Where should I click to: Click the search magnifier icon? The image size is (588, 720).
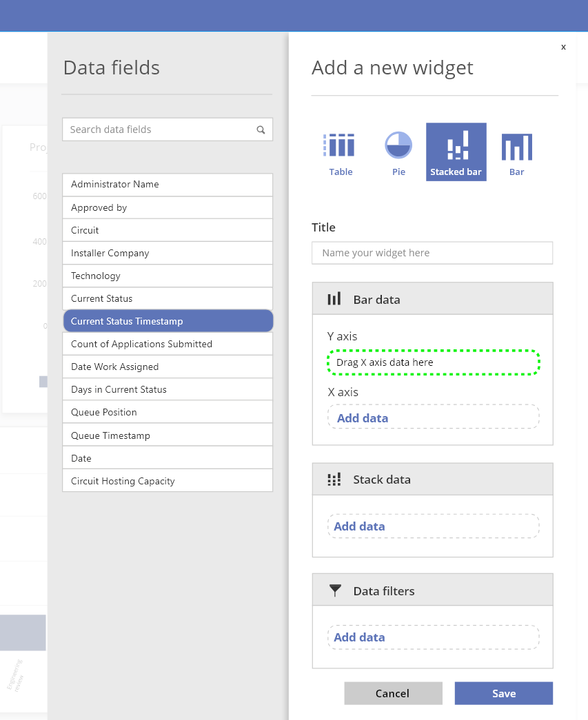coord(261,130)
